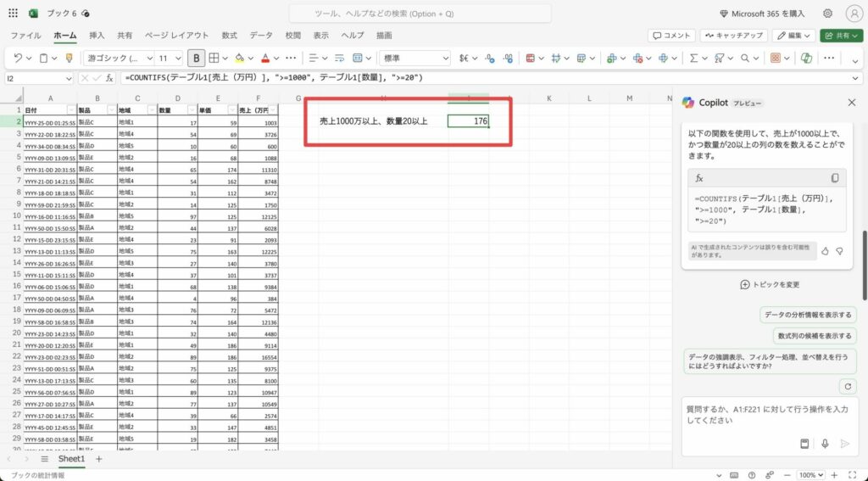Click the format painter brush icon

click(x=70, y=59)
